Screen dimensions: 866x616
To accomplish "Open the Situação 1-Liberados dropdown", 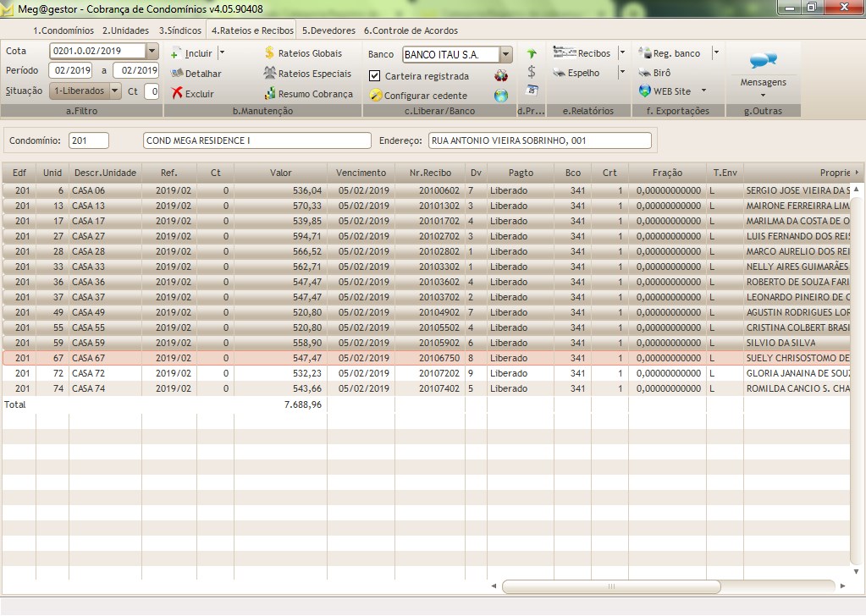I will click(x=115, y=91).
